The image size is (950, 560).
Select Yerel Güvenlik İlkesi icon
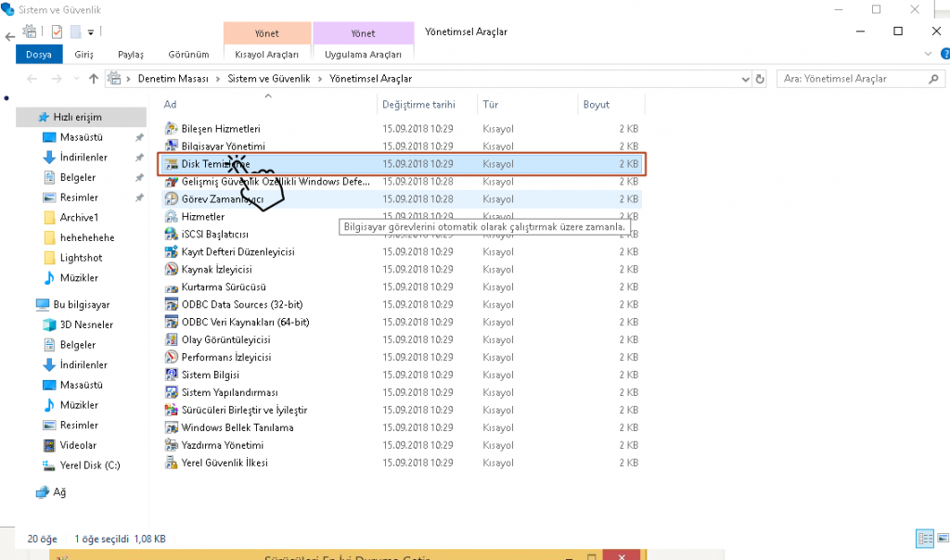[172, 462]
